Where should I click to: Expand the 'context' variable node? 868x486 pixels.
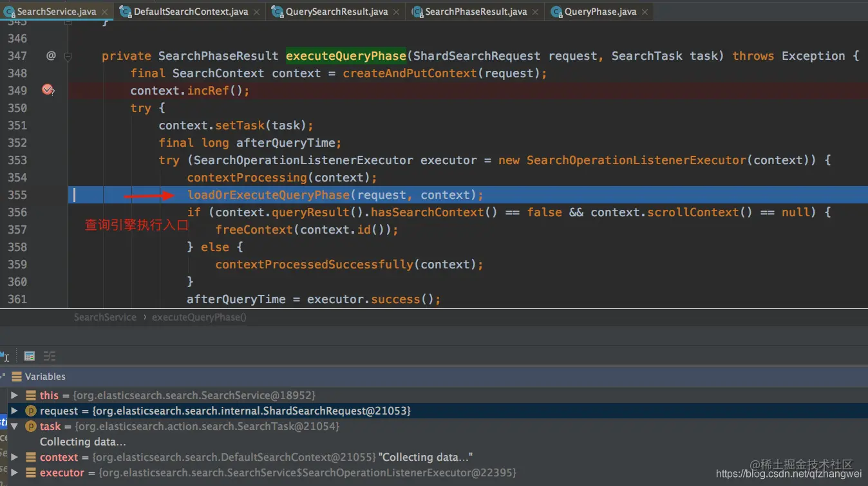pos(14,457)
